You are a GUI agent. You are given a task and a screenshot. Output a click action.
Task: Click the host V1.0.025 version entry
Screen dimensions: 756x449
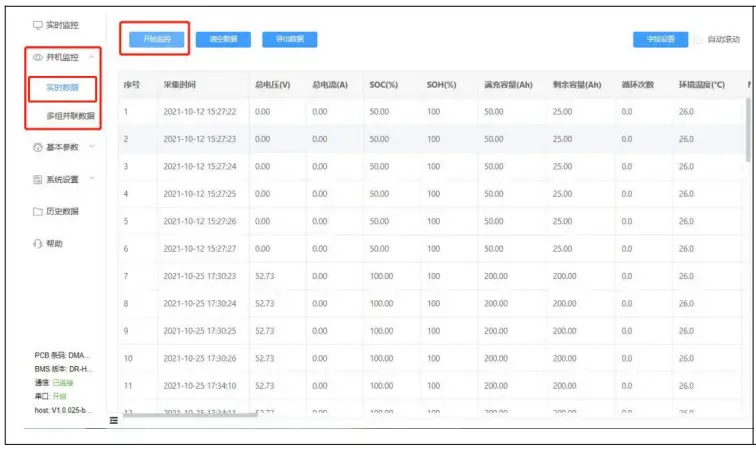[63, 410]
